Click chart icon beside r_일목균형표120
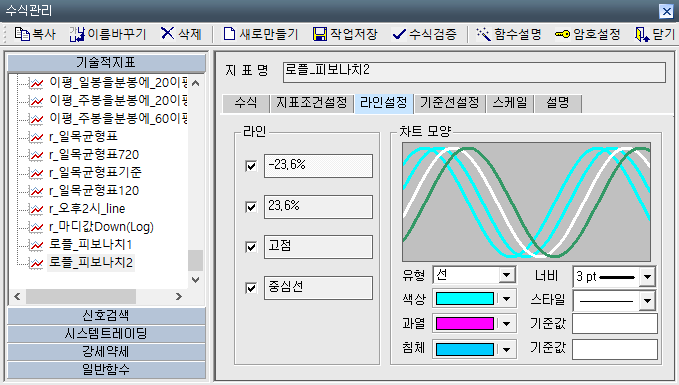The width and height of the screenshot is (679, 385). tap(37, 191)
